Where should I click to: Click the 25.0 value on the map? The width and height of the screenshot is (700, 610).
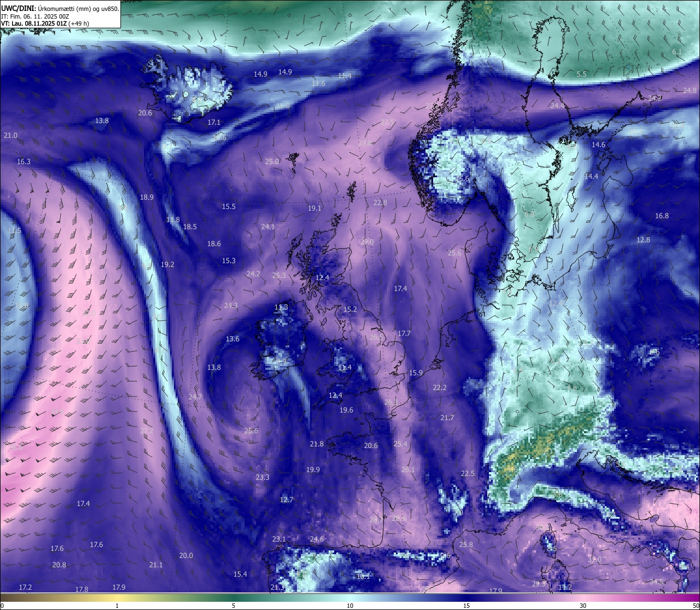272,162
